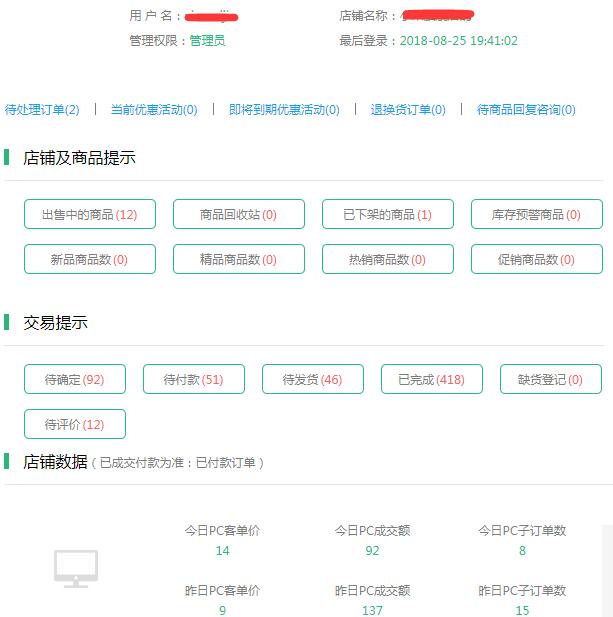Click the 交易提示 section heading
The image size is (613, 617).
point(55,323)
